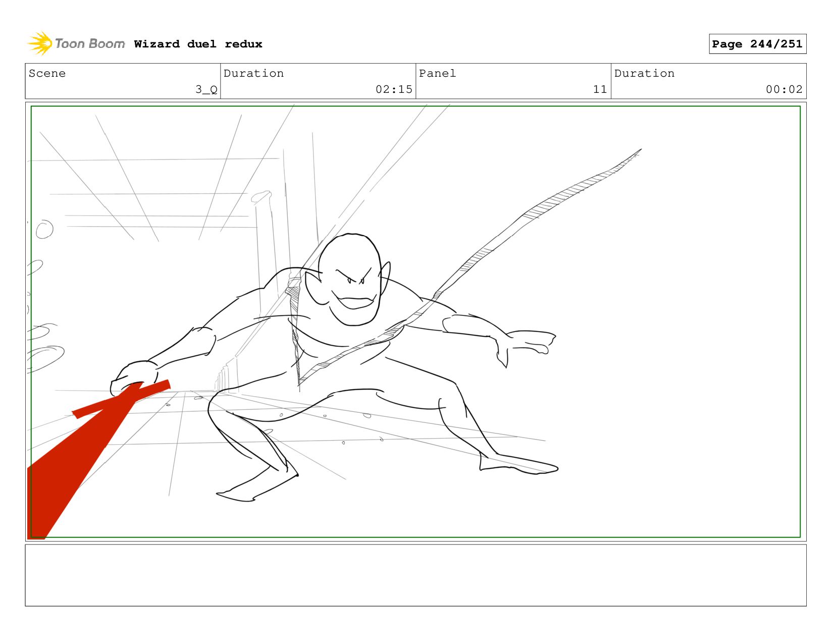Select the scene duration value '02:15'
Viewport: 832px width, 644px height.
(x=394, y=89)
